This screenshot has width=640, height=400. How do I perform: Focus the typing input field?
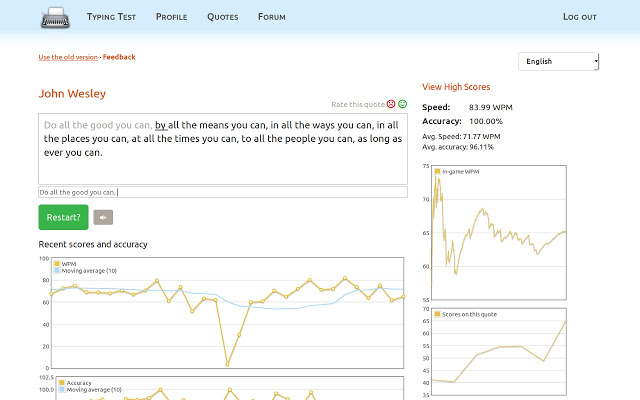[222, 192]
